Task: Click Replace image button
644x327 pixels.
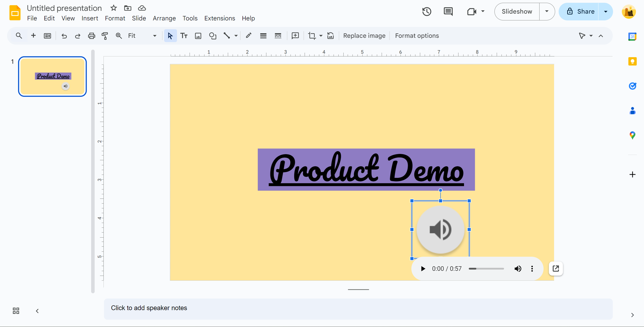Action: (364, 36)
